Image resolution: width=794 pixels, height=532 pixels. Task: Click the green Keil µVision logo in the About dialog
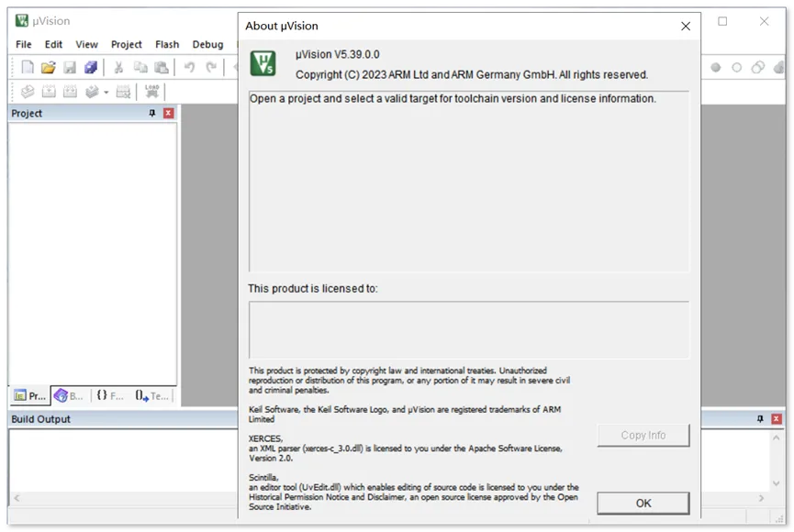click(263, 63)
